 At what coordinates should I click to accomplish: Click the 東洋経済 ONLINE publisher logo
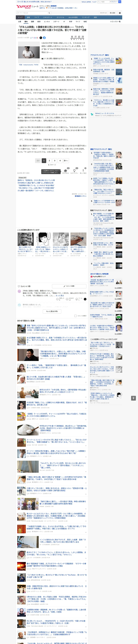(77, 38)
